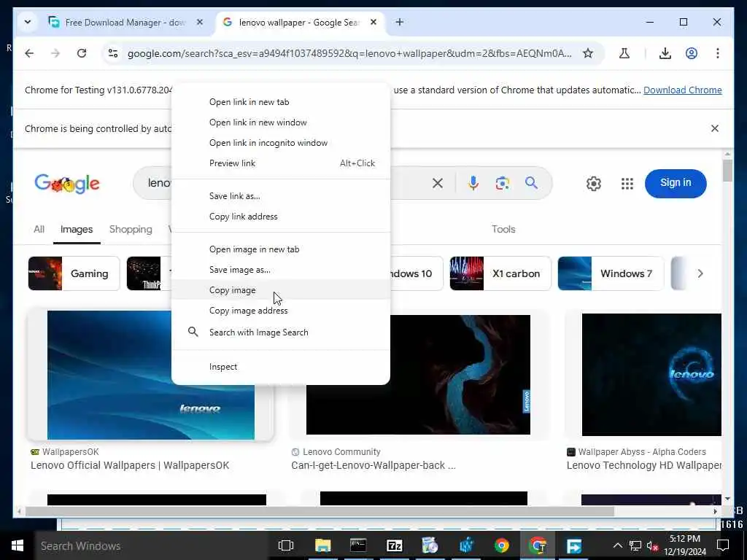Close the lenovo wallpaper Google Search tab

[373, 23]
